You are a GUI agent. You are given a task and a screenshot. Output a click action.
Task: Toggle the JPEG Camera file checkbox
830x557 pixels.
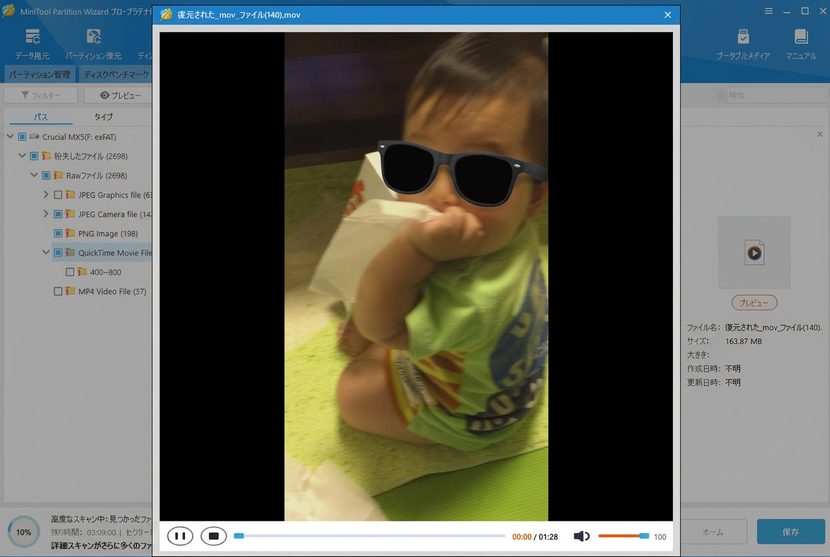tap(58, 214)
